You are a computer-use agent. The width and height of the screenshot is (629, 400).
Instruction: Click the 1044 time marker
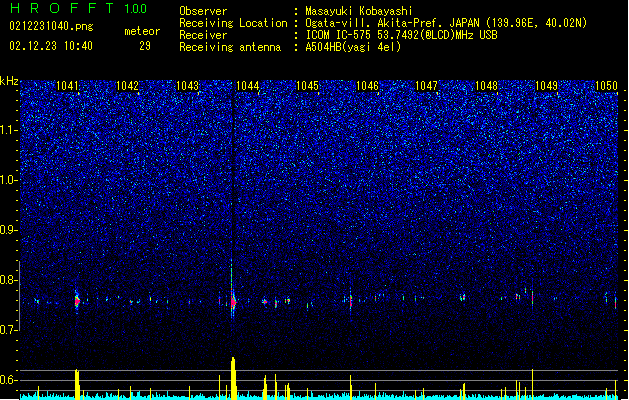[248, 86]
